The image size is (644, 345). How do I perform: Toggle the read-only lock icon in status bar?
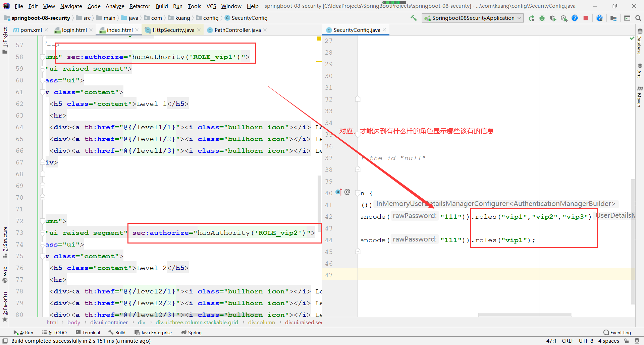tap(626, 341)
